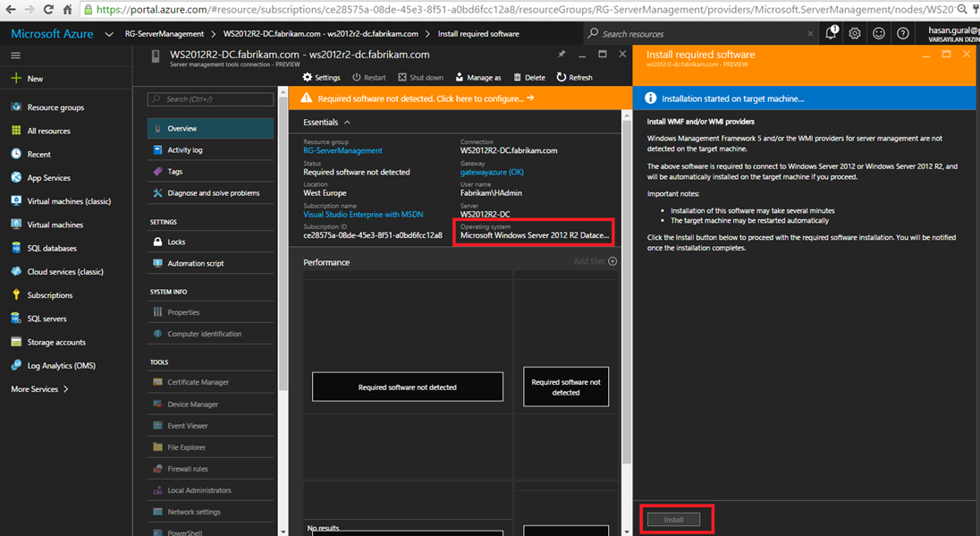Screen dimensions: 980x536
Task: Open Activity log
Action: pyautogui.click(x=211, y=150)
